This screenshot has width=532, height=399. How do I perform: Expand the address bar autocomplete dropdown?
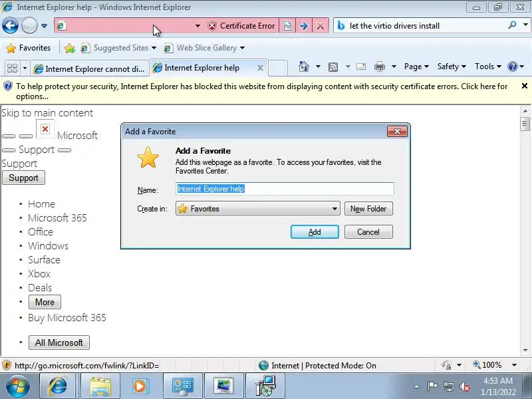198,26
